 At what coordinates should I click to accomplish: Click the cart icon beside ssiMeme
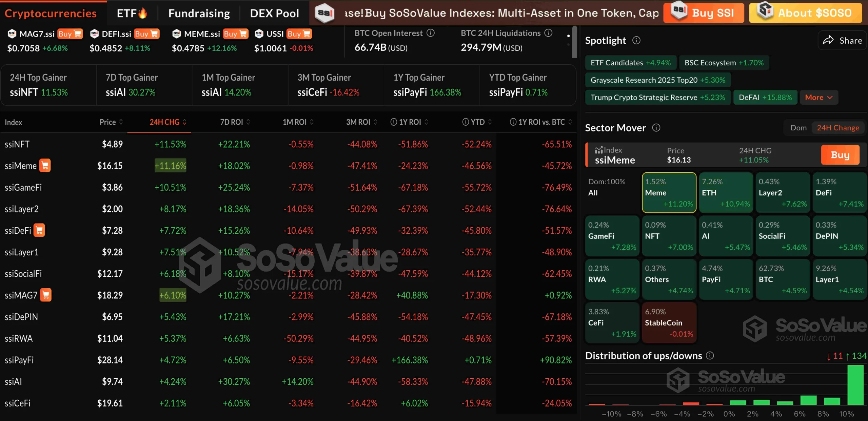45,166
